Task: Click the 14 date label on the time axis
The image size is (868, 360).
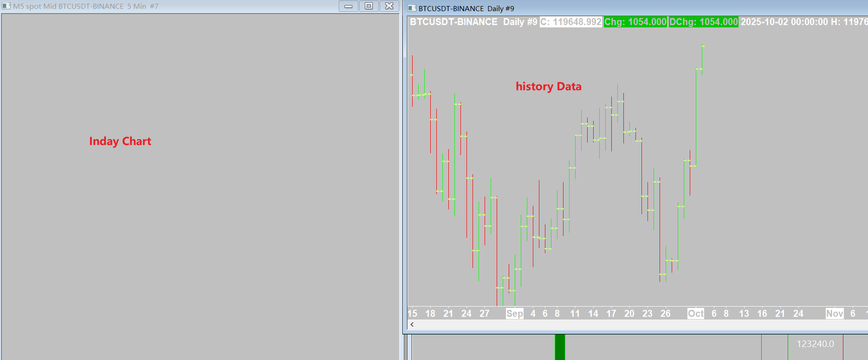Action: click(593, 314)
